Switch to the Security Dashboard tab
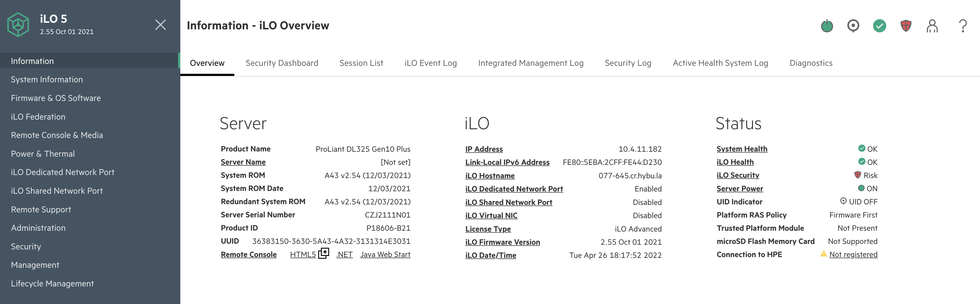This screenshot has height=304, width=980. (x=281, y=63)
